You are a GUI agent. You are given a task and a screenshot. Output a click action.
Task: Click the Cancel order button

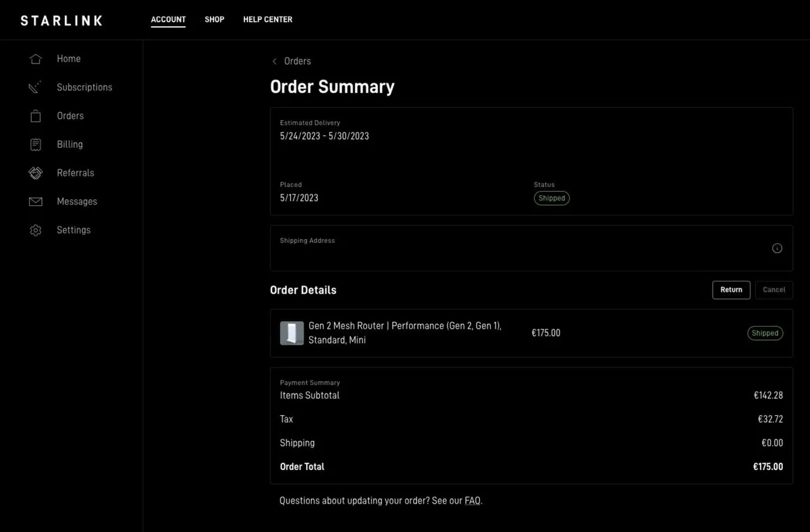[x=774, y=290]
